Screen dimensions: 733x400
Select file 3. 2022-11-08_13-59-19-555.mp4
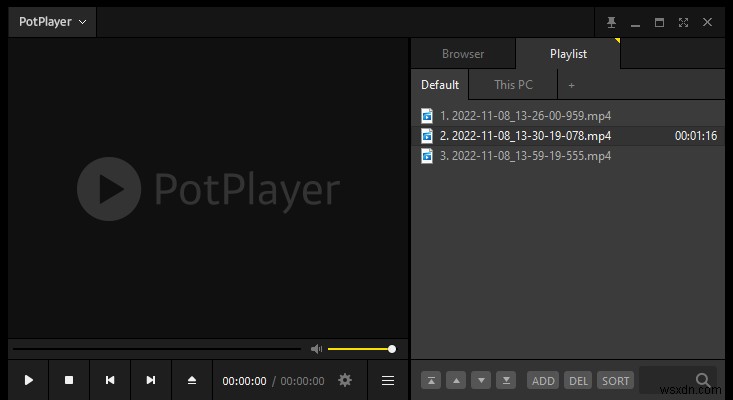point(568,156)
